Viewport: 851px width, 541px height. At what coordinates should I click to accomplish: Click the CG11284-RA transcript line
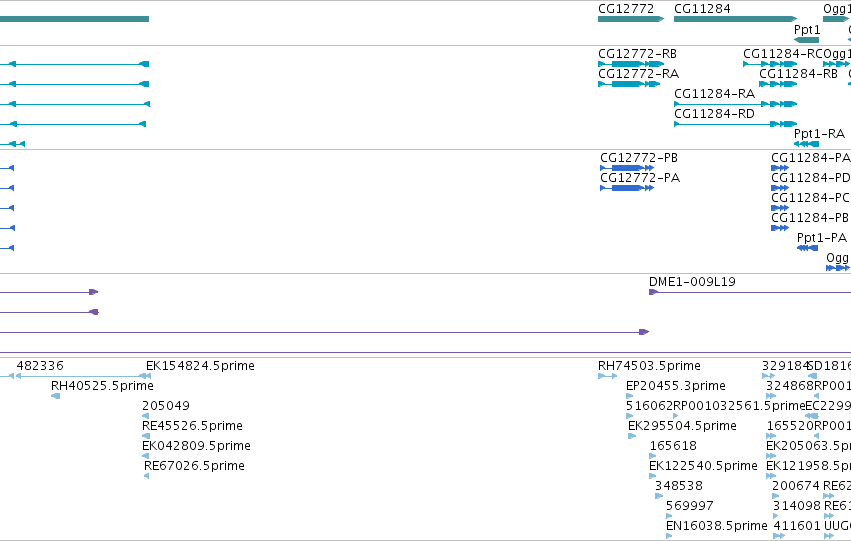pos(735,104)
